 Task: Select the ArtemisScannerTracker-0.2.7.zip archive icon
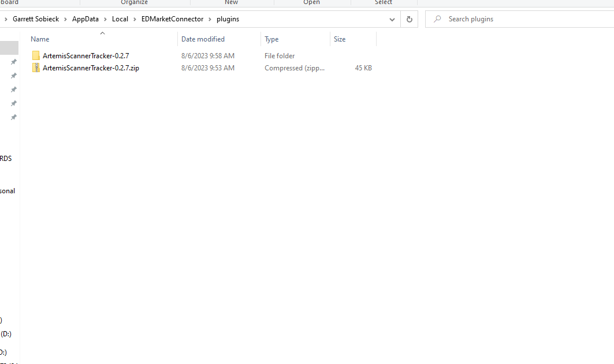[x=36, y=67]
